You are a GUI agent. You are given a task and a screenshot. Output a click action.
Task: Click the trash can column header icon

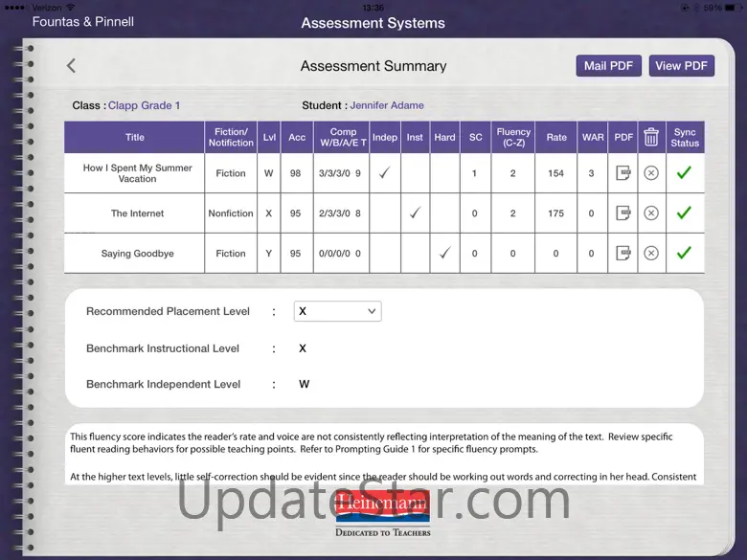[x=651, y=137]
